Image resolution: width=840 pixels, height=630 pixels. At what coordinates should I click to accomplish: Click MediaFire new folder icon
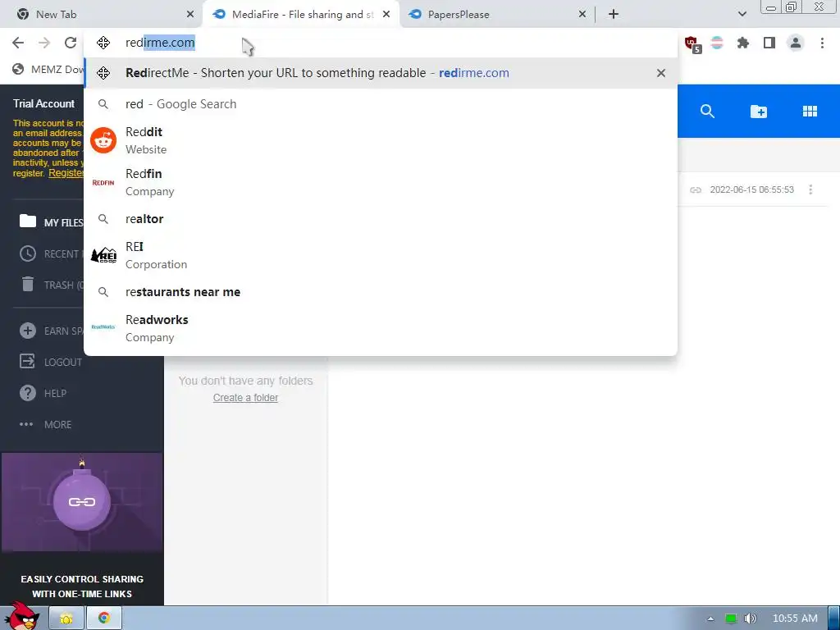[759, 112]
